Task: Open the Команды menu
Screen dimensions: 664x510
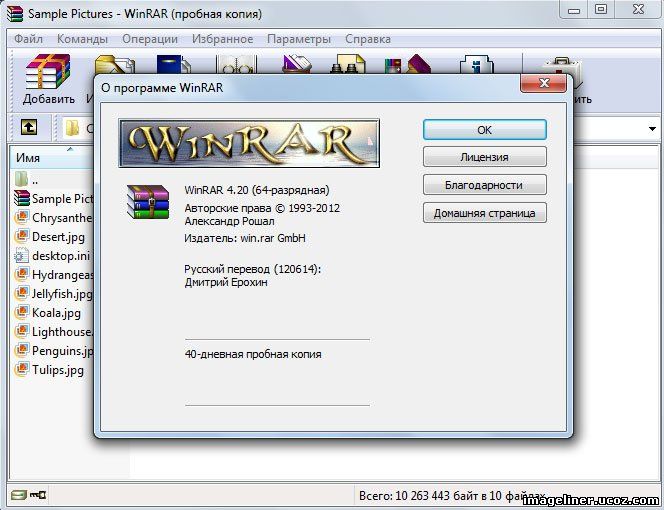Action: [83, 39]
